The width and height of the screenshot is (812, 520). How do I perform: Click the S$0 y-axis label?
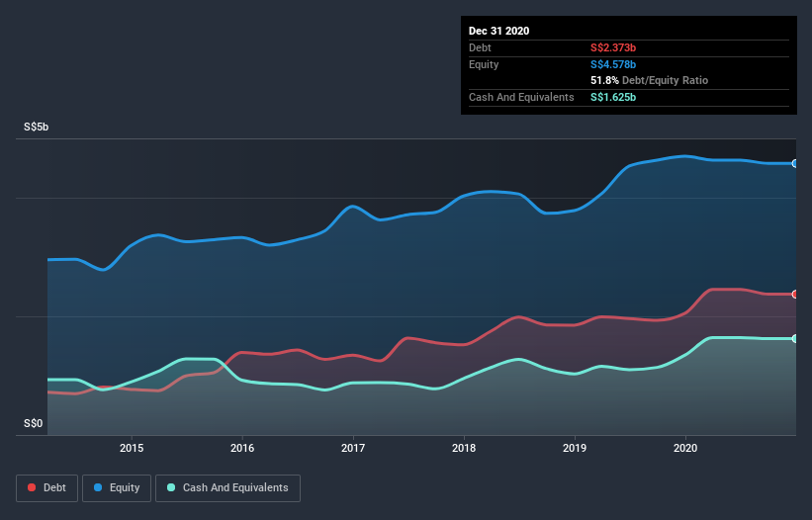point(34,423)
